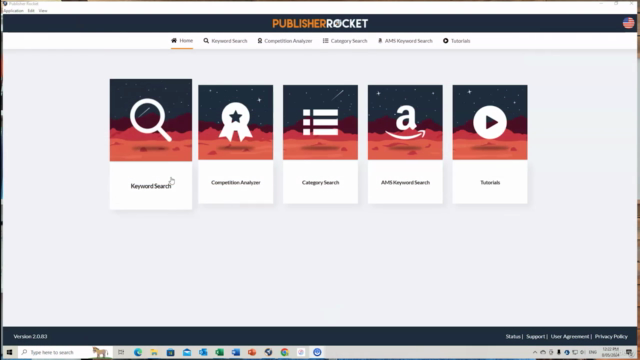
Task: Open Microsoft Store from the taskbar
Action: pyautogui.click(x=171, y=352)
